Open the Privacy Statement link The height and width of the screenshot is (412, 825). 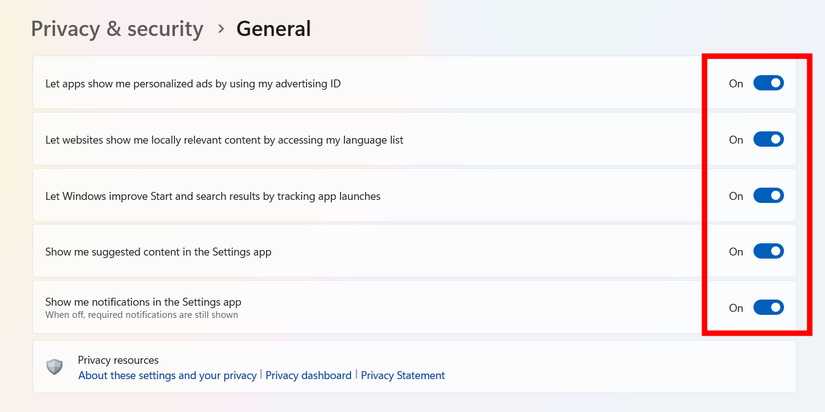coord(402,376)
